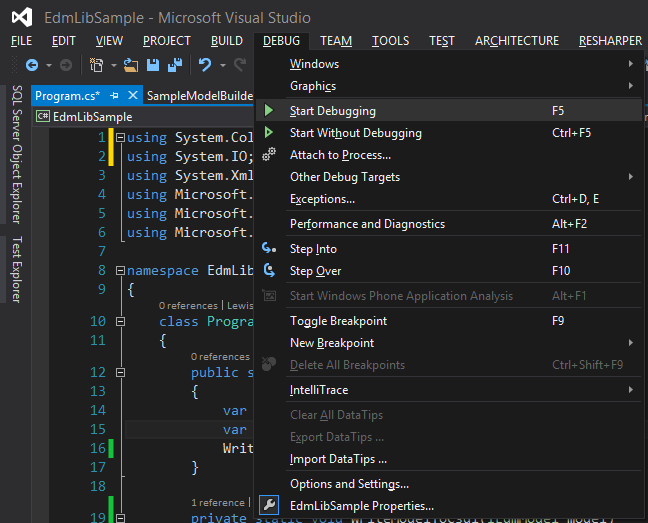Click the Redo arrow icon
This screenshot has height=523, width=648.
(240, 64)
